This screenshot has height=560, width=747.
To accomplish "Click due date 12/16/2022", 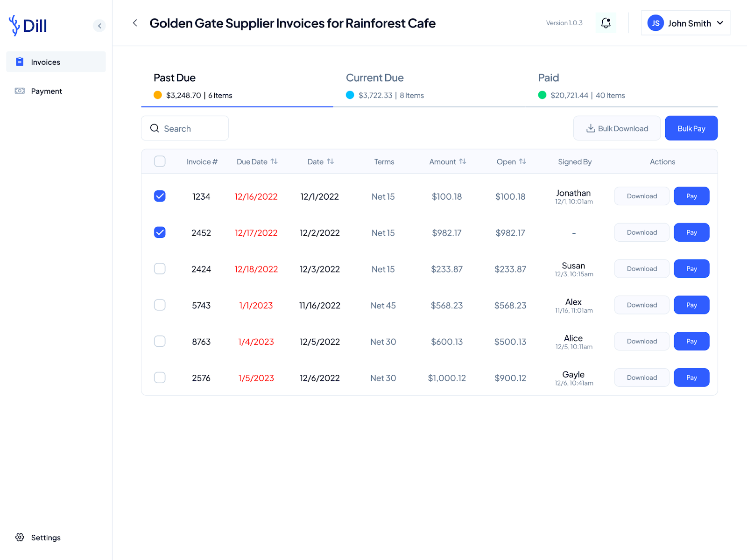I will tap(256, 196).
